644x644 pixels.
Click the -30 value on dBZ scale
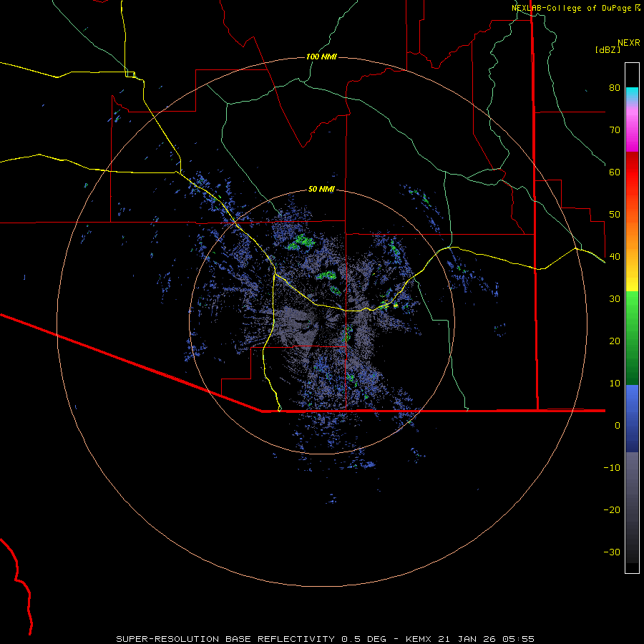(612, 552)
